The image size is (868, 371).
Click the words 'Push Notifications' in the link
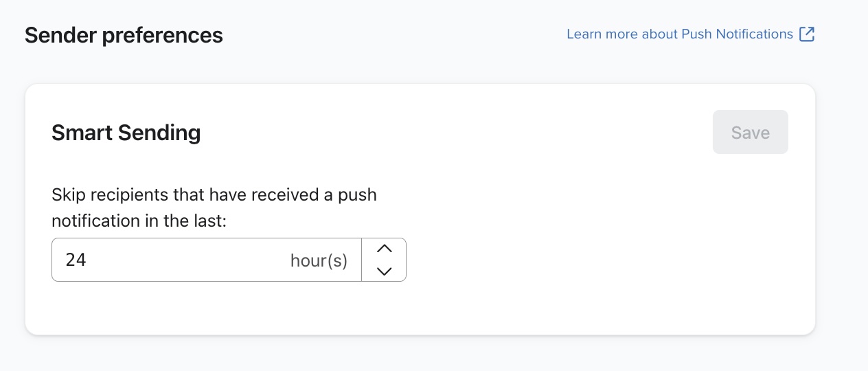(x=737, y=34)
